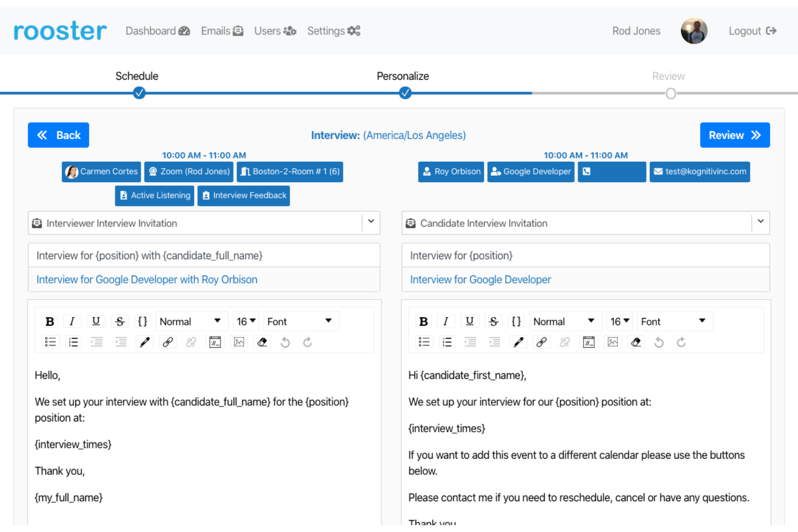Open the Settings menu
This screenshot has height=532, width=798.
click(x=333, y=31)
